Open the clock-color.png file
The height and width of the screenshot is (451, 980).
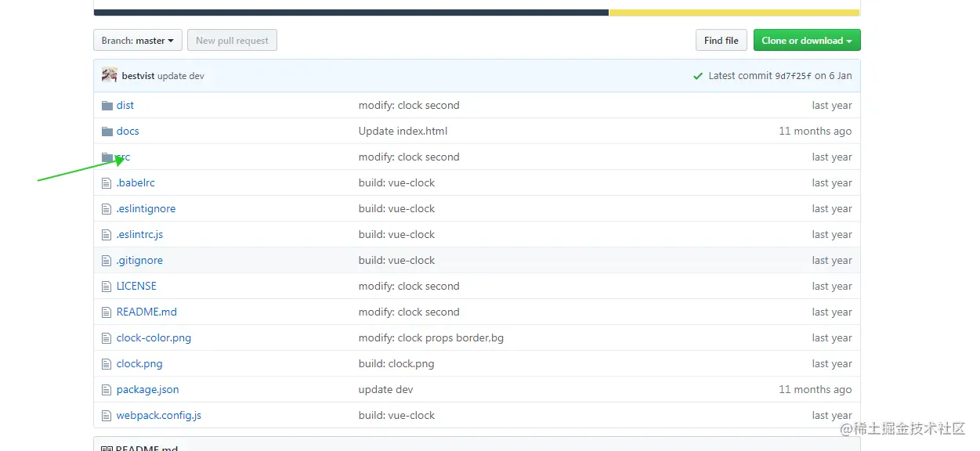pyautogui.click(x=154, y=338)
